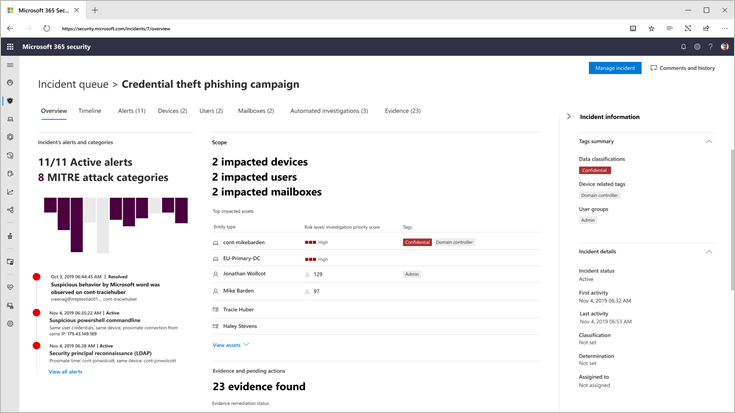Open the user profile avatar
This screenshot has width=735, height=413.
(x=725, y=46)
